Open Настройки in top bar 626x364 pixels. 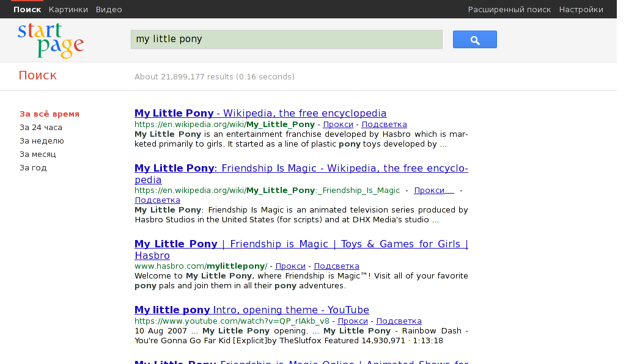point(581,9)
